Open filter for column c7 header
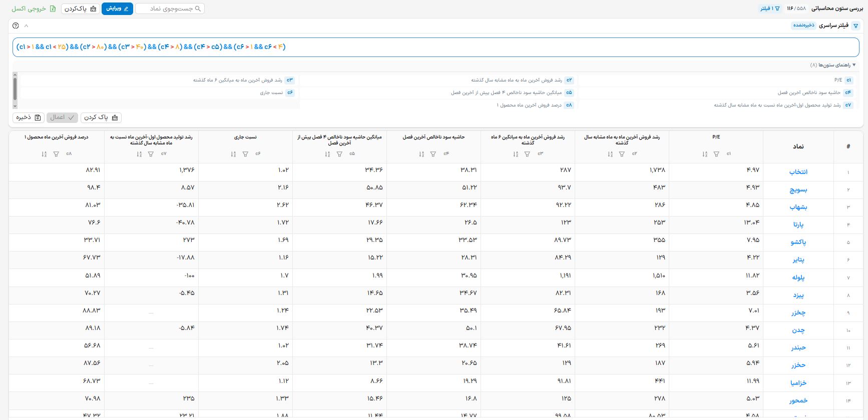868x420 pixels. coord(151,154)
